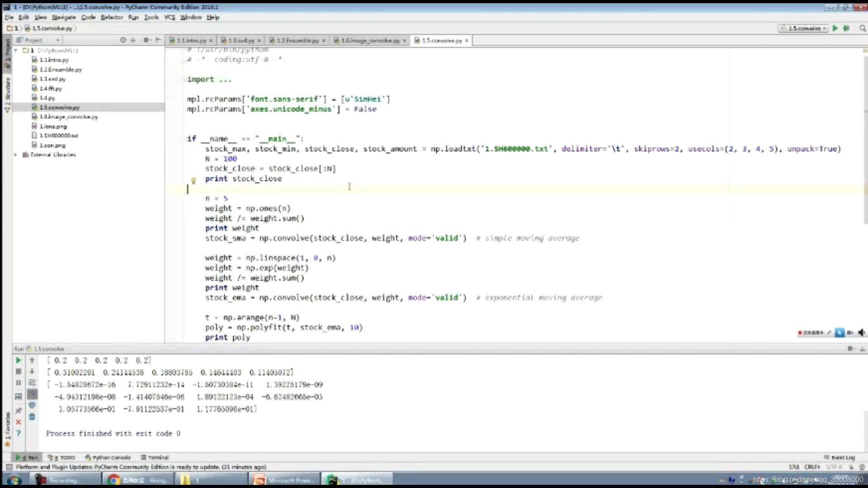Change file encoding UTF-8 in status bar
The height and width of the screenshot is (488, 868).
835,467
